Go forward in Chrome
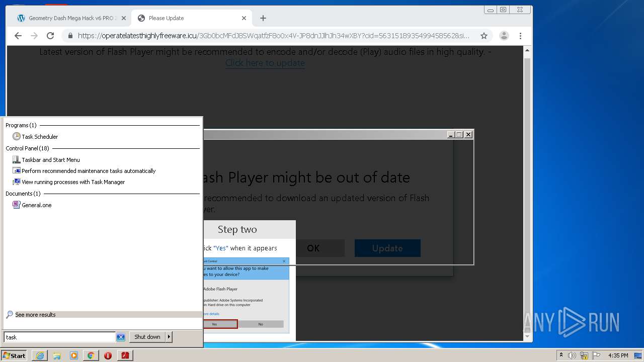Screen dimensions: 644x362 coord(34,36)
